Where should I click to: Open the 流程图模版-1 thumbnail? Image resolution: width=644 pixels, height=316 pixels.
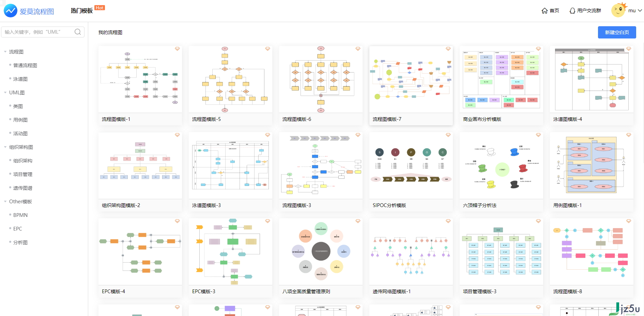tap(140, 79)
